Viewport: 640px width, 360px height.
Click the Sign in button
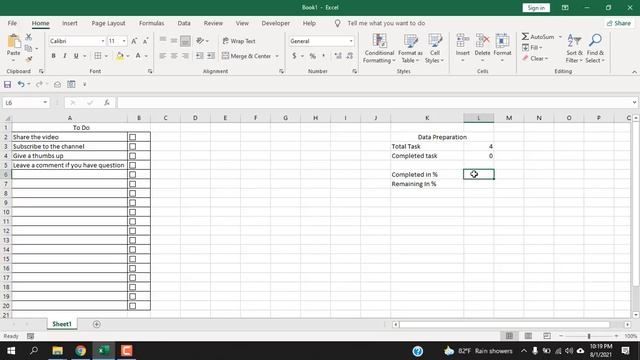pos(536,8)
